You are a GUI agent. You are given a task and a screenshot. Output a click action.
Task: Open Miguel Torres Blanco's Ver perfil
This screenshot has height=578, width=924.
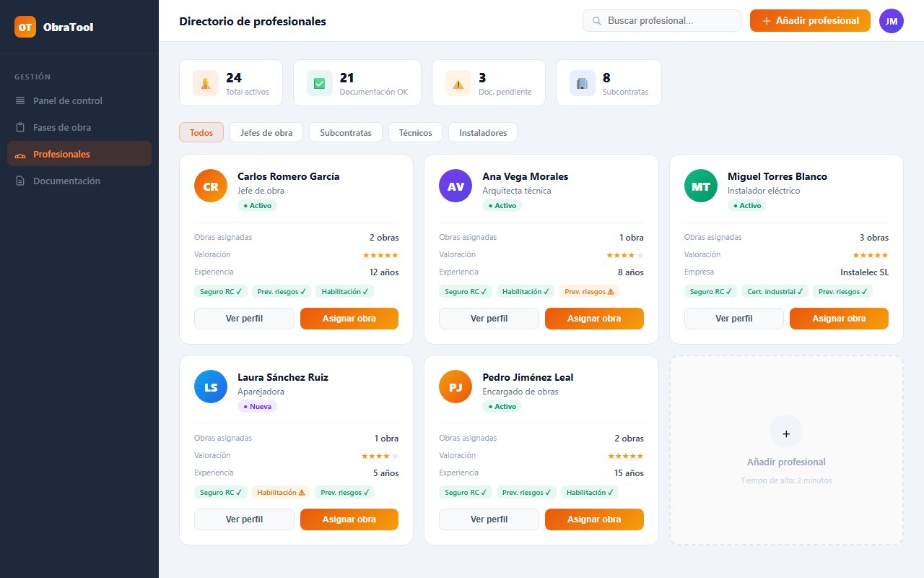[x=733, y=319]
